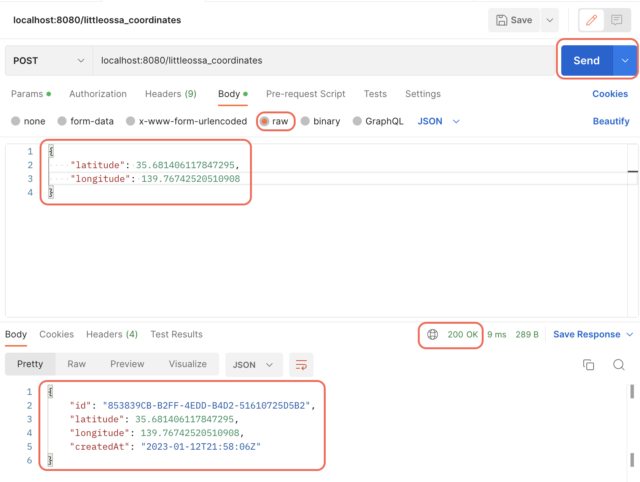
Task: Click the 9 ms response time
Action: click(x=497, y=335)
